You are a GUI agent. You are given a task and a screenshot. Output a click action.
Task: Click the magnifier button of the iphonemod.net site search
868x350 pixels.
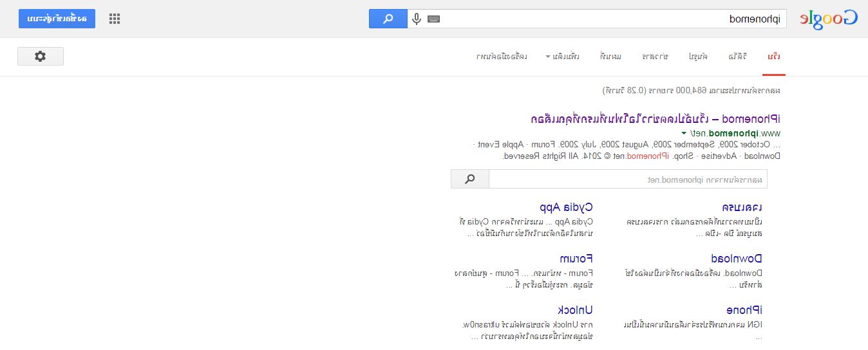tap(470, 179)
